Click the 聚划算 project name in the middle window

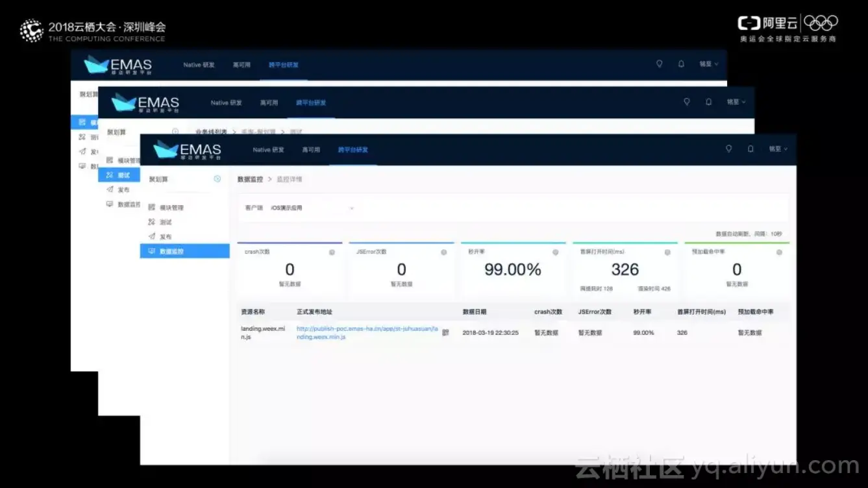[x=117, y=132]
